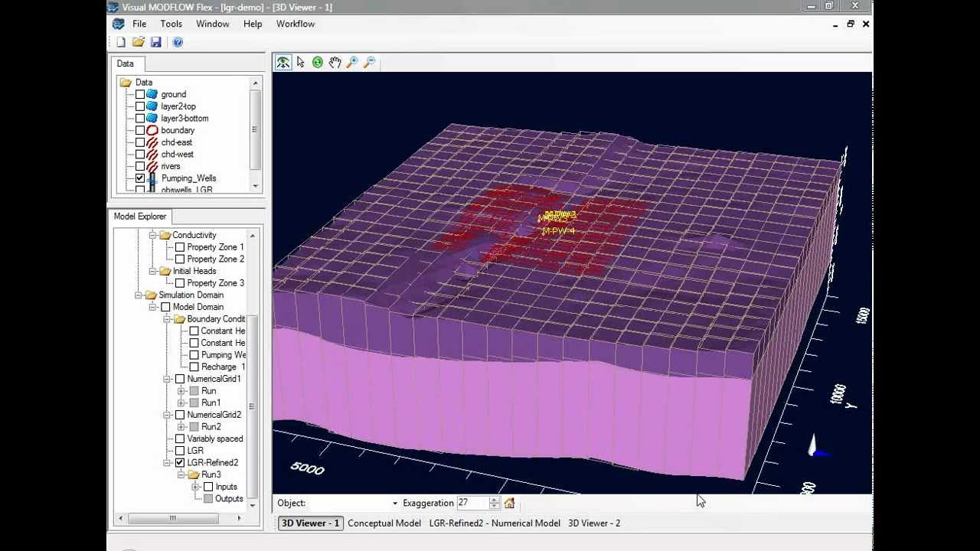Open the Tools menu
The image size is (980, 551).
[171, 24]
